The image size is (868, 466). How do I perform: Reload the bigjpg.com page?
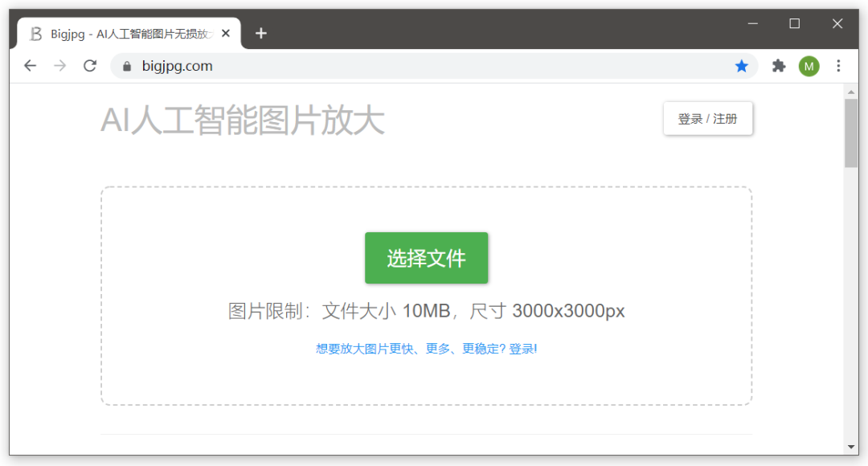[x=90, y=66]
